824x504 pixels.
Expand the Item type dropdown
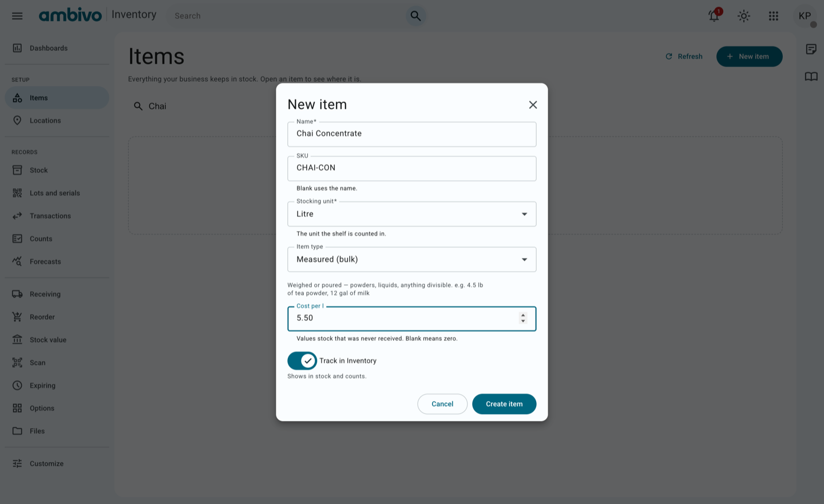pyautogui.click(x=412, y=260)
